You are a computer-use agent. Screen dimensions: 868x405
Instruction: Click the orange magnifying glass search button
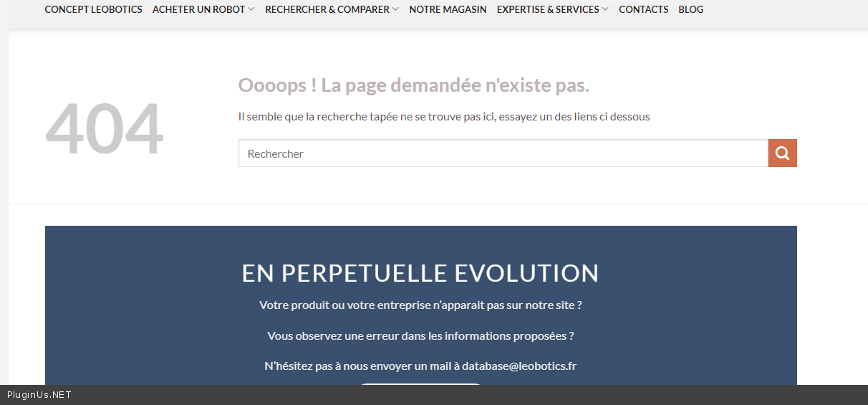click(782, 153)
